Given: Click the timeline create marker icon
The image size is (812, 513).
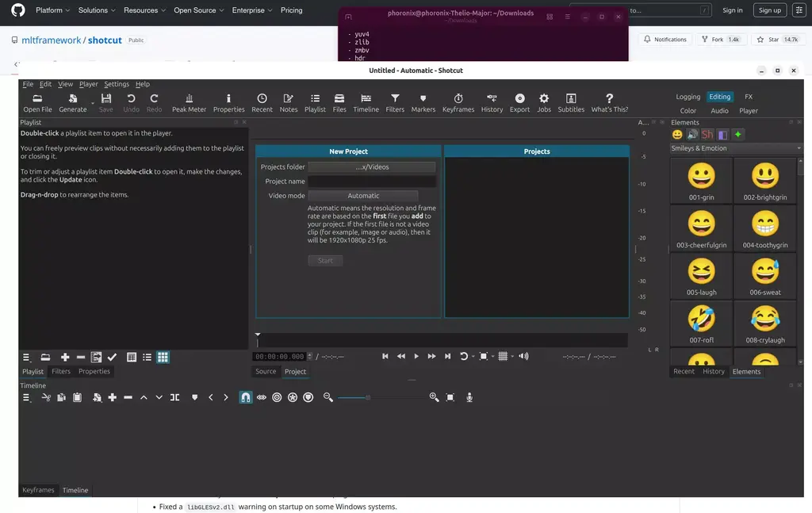Looking at the screenshot, I should (x=195, y=397).
